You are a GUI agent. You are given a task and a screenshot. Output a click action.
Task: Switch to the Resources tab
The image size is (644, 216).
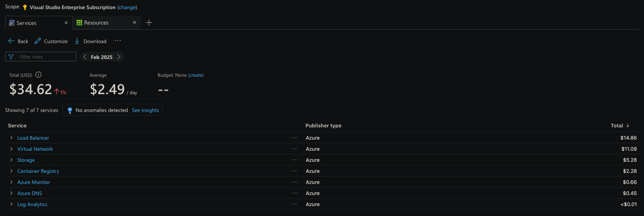tap(96, 23)
